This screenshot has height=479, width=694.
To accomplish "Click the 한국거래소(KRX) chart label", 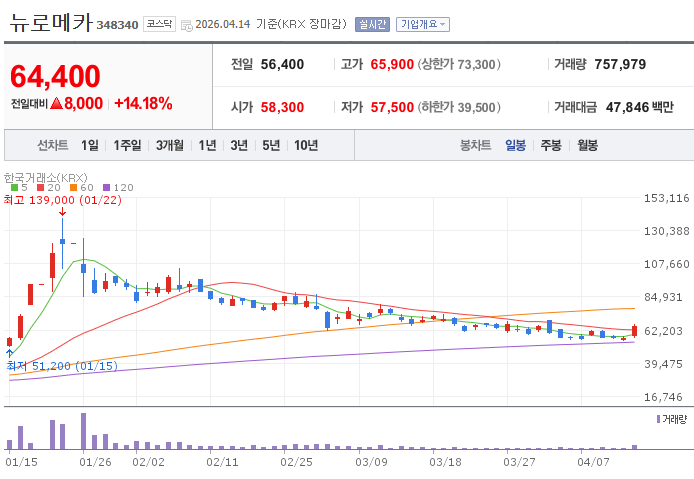I will [46, 178].
